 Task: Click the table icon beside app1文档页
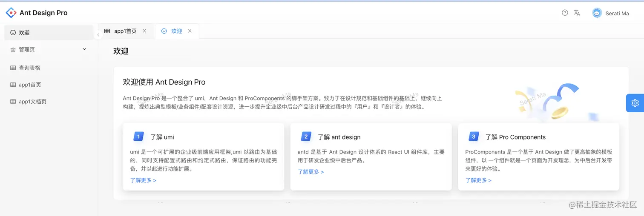point(13,102)
